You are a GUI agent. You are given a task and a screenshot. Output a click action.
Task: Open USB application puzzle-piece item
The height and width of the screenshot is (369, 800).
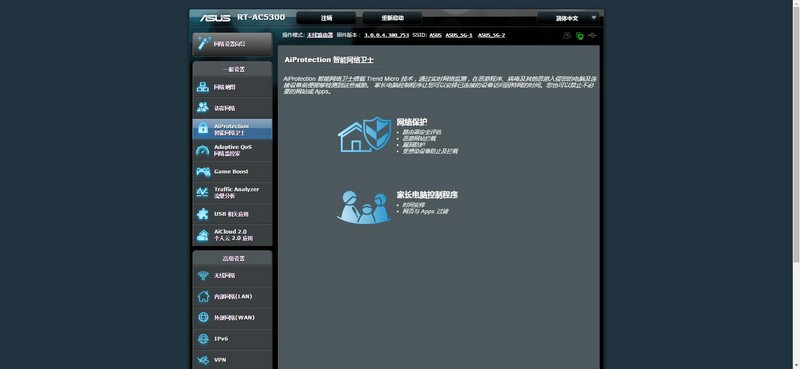(x=232, y=214)
